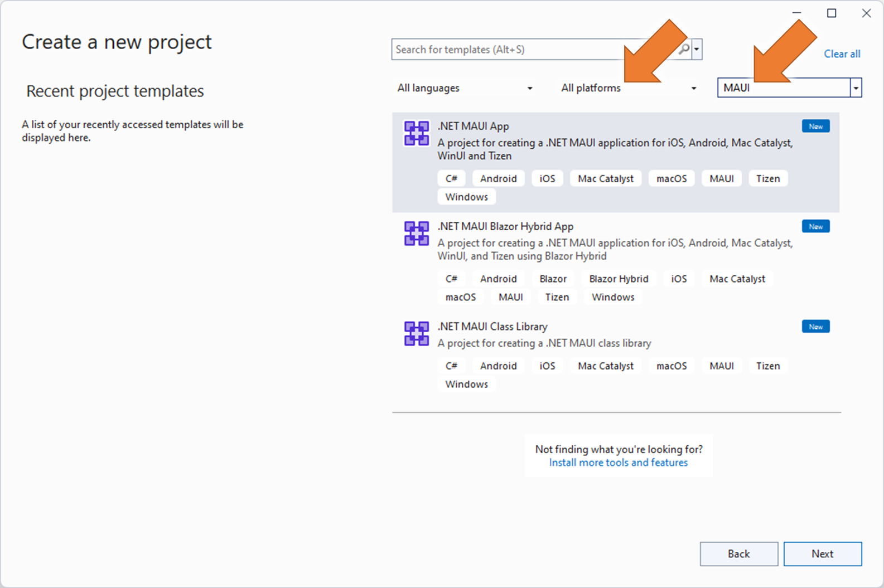Screen dimensions: 884x588
Task: Click the Windows tag under .NET MAUI App
Action: [467, 197]
